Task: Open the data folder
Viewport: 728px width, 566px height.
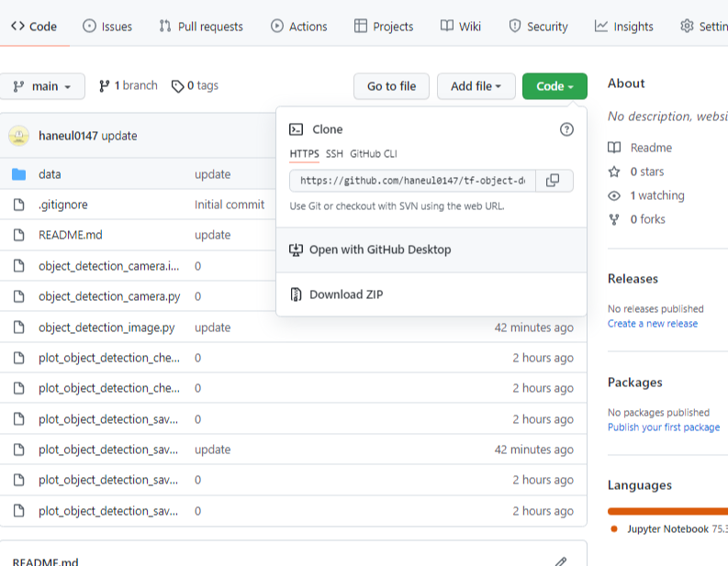Action: pos(50,174)
